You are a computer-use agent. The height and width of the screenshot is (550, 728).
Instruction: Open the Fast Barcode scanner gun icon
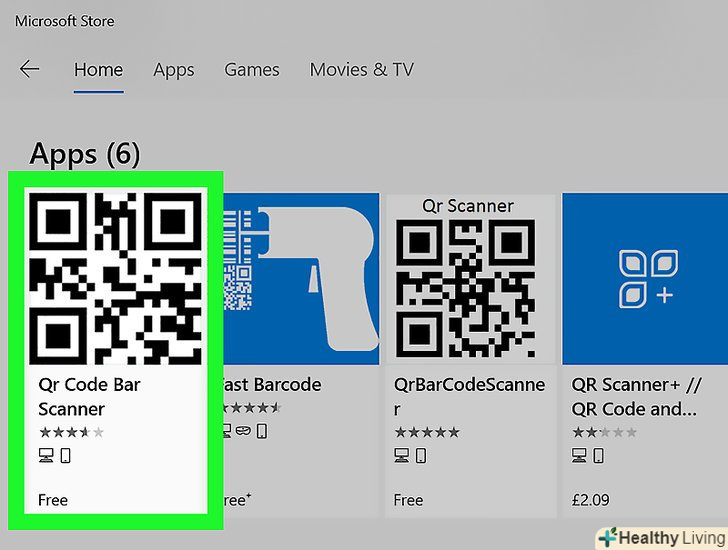point(301,279)
